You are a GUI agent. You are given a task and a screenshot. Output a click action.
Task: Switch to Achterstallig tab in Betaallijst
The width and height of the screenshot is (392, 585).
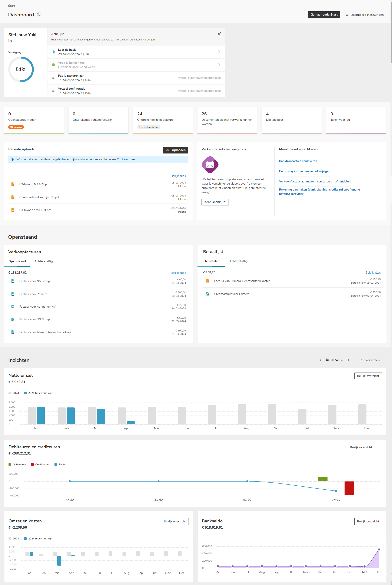[239, 261]
